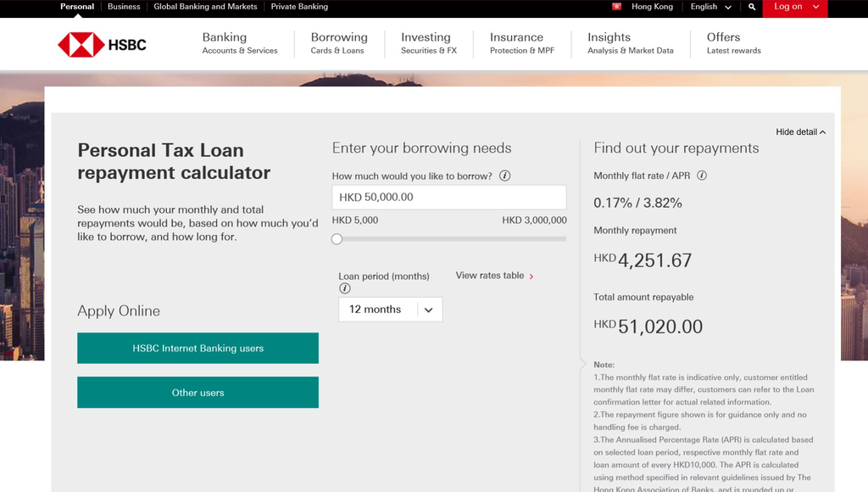The width and height of the screenshot is (868, 492).
Task: Open the search magnifier icon
Action: [x=752, y=7]
